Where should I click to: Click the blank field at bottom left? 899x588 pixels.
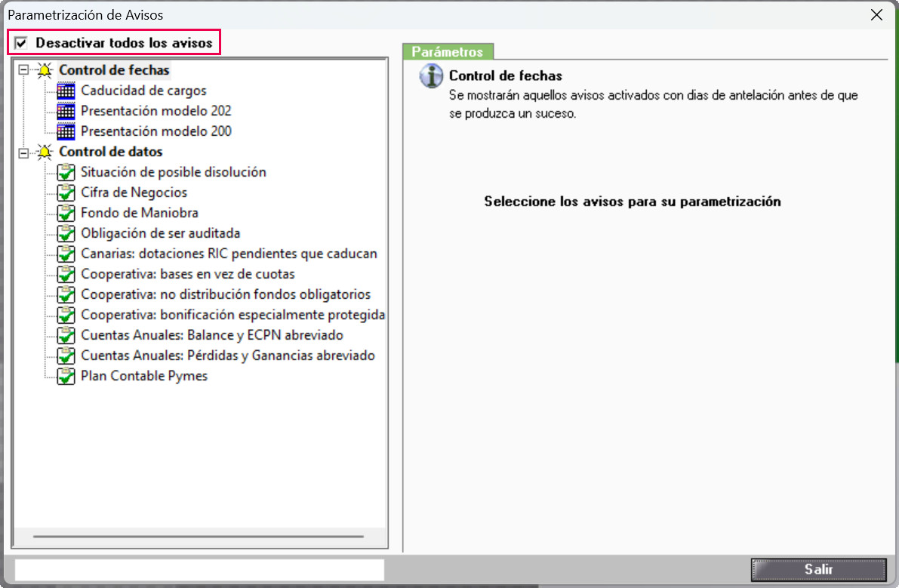click(199, 570)
